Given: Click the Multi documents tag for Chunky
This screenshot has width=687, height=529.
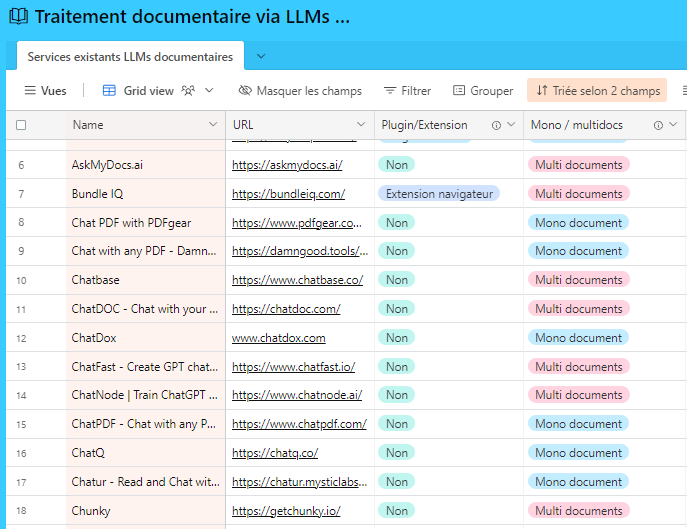Looking at the screenshot, I should tap(579, 511).
